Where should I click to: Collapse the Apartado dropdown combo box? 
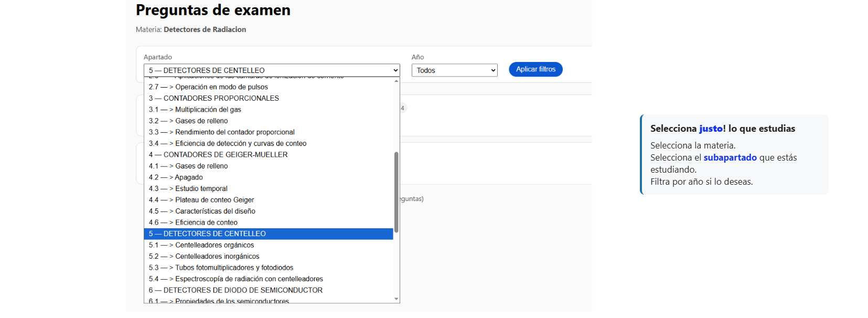271,70
